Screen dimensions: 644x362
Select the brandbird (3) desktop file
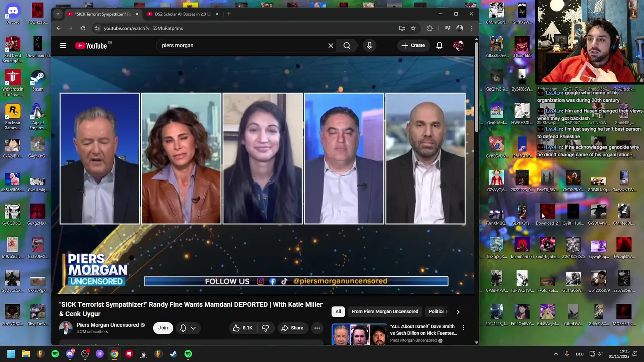(x=522, y=248)
